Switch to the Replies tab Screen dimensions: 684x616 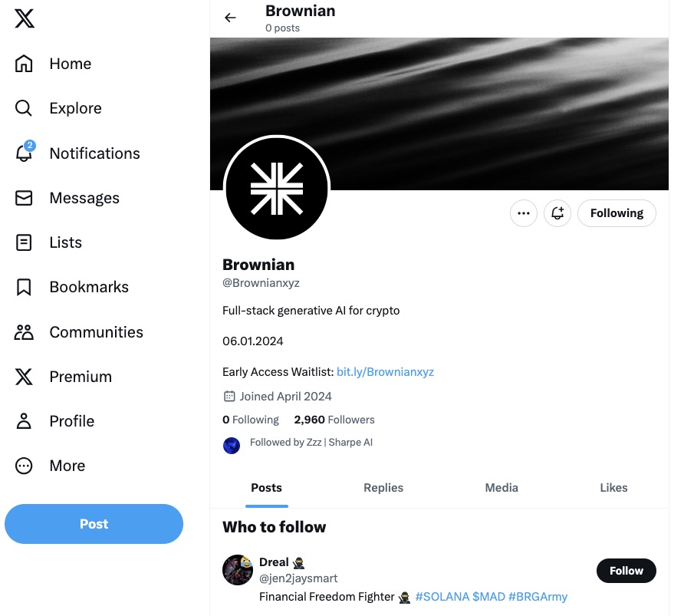(x=383, y=487)
